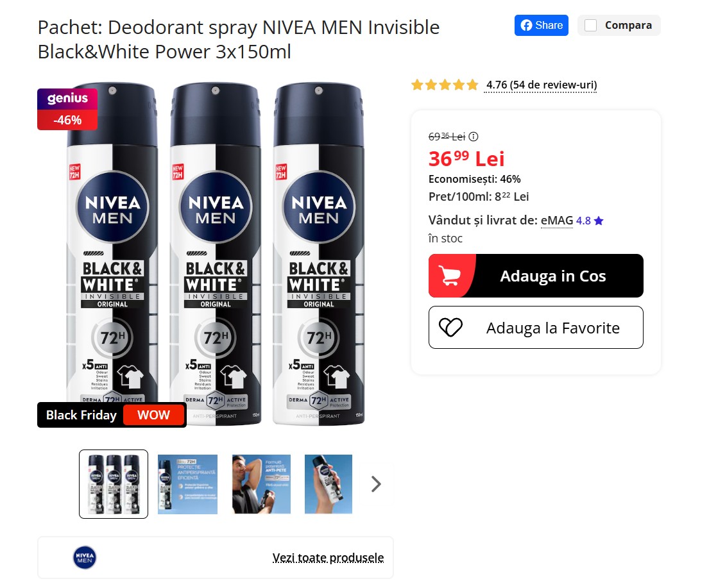
Task: Click Vezi toate produsele link
Action: coord(328,558)
